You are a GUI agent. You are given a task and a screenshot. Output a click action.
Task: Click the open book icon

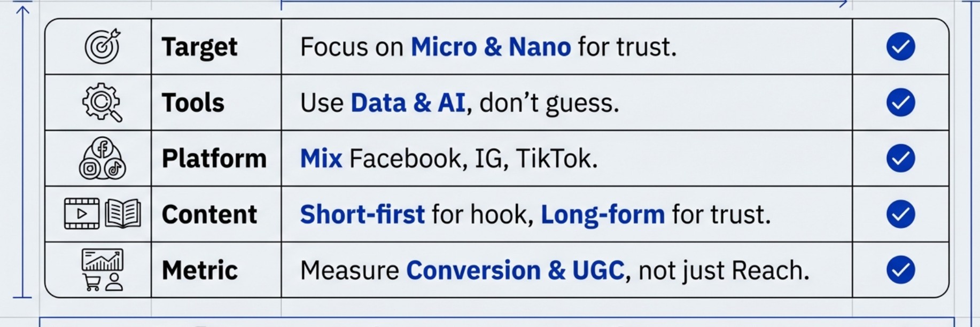(x=123, y=214)
